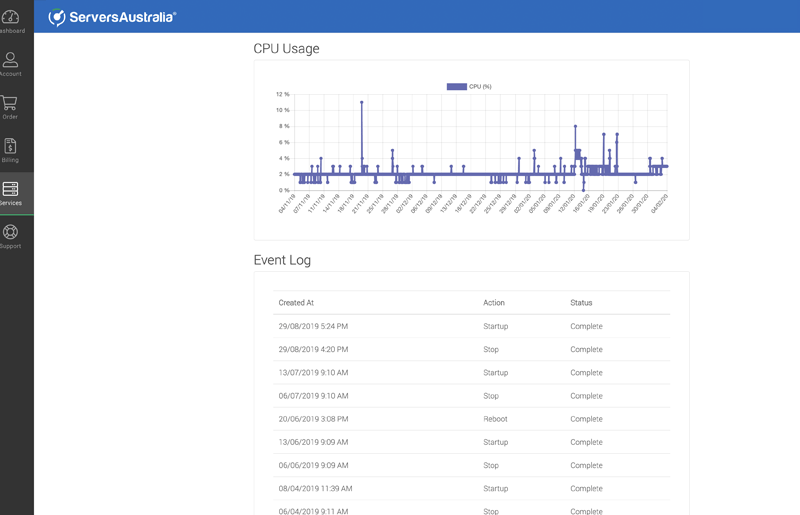Click the 0% CPU dip data point
The height and width of the screenshot is (515, 800).
click(584, 189)
